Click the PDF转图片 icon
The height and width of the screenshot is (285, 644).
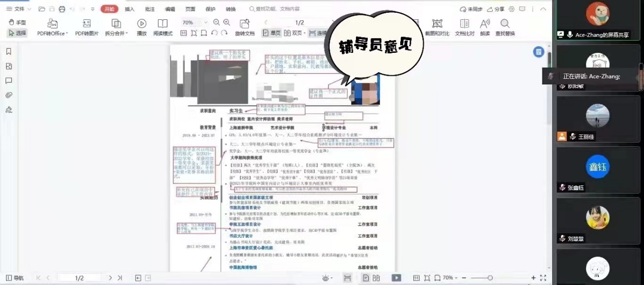click(x=87, y=24)
